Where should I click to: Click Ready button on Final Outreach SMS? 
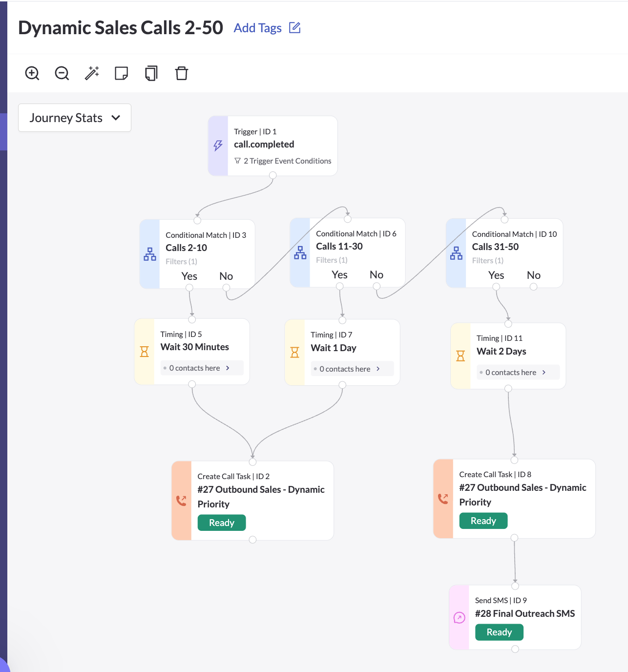coord(499,632)
